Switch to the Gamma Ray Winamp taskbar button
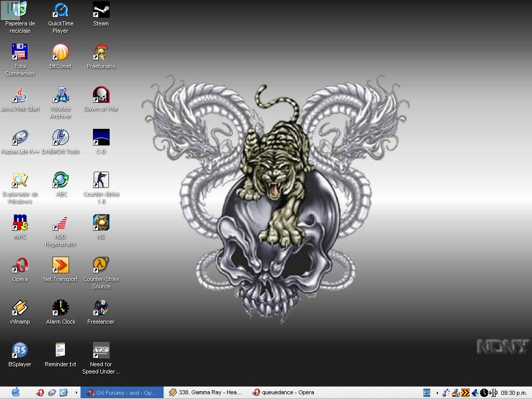This screenshot has width=532, height=399. tap(205, 393)
